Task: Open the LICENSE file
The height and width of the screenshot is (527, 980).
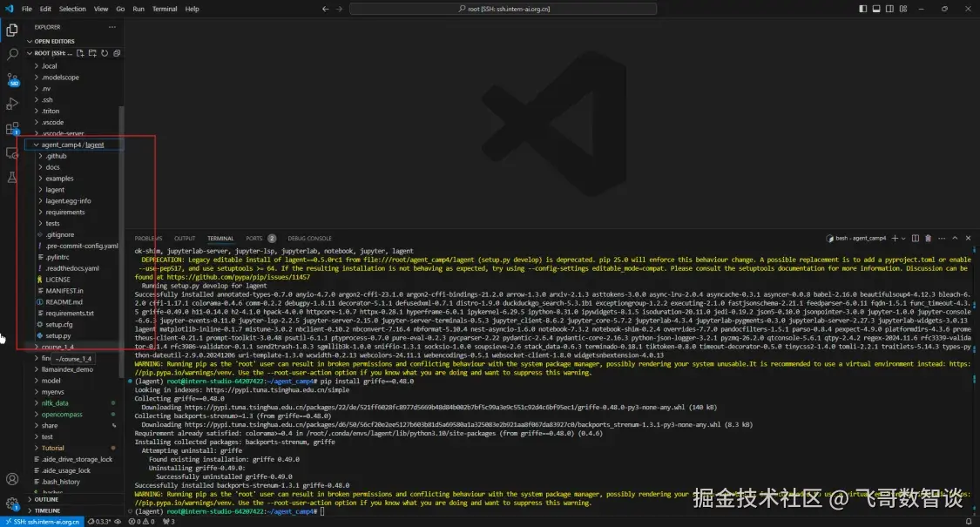Action: [74, 280]
